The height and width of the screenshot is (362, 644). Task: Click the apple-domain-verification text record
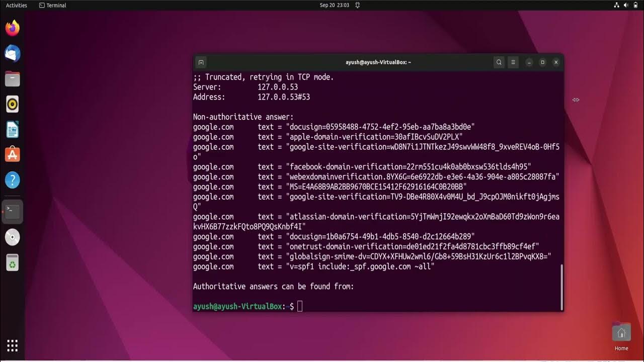328,137
